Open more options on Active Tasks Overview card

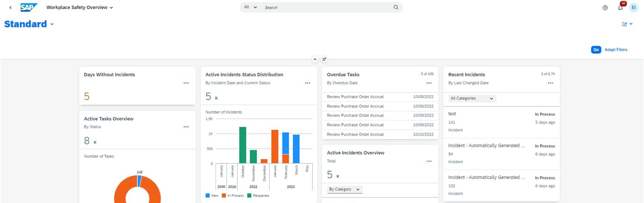(186, 127)
